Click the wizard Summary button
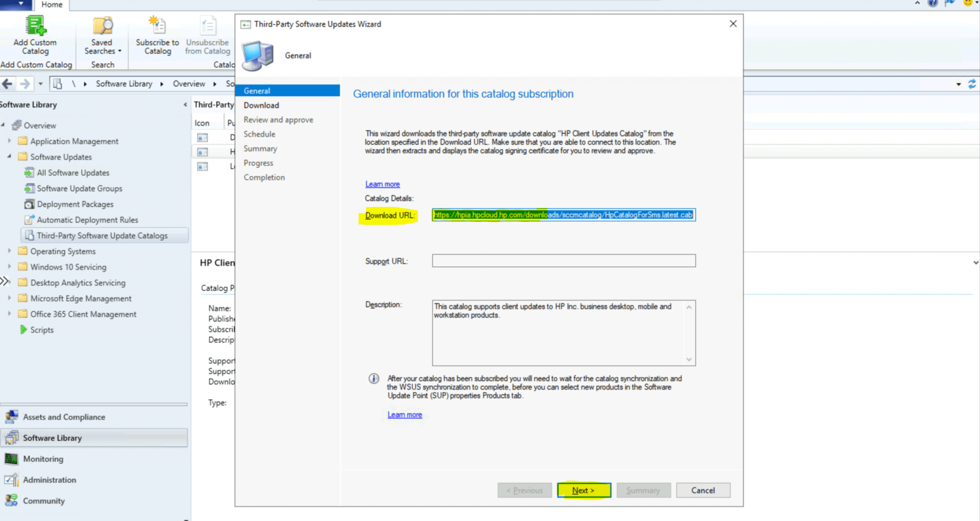Image resolution: width=980 pixels, height=521 pixels. pyautogui.click(x=643, y=490)
